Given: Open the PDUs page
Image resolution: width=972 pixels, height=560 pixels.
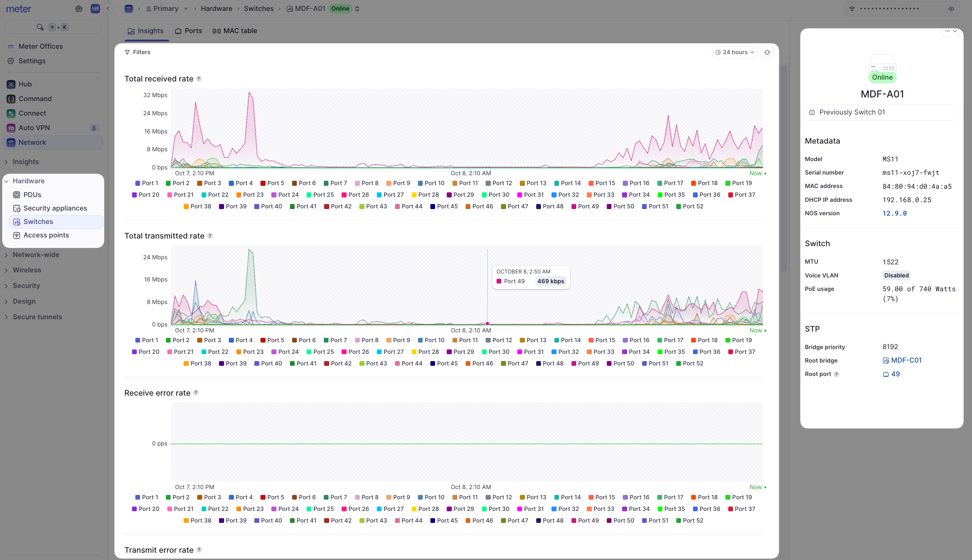Looking at the screenshot, I should tap(32, 195).
